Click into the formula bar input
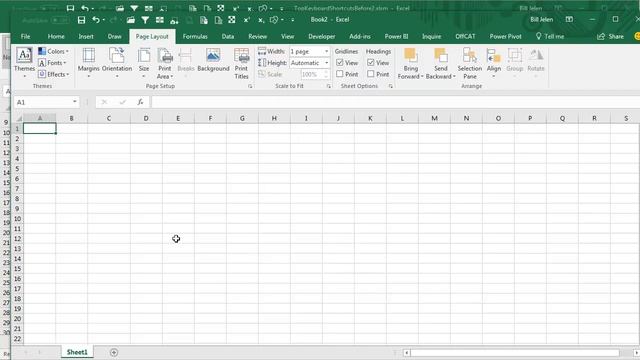The height and width of the screenshot is (360, 640). (395, 102)
